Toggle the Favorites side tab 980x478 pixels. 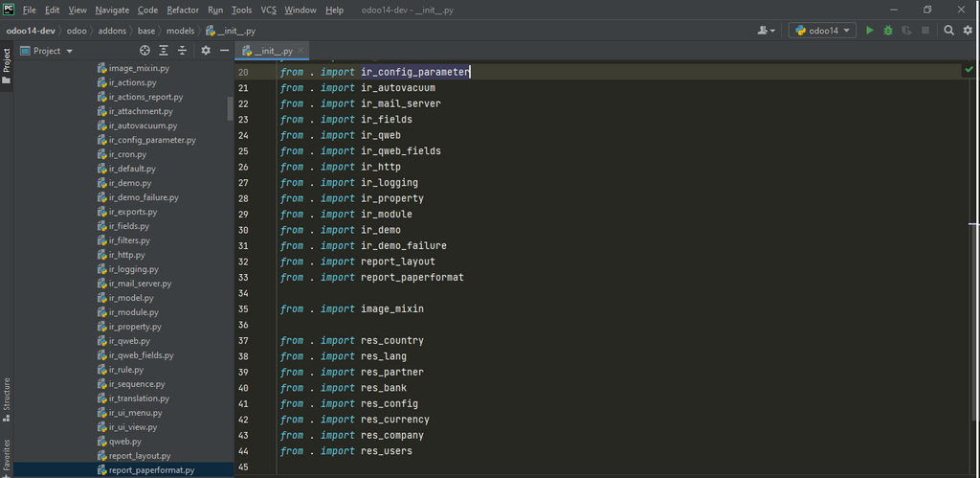click(x=7, y=457)
